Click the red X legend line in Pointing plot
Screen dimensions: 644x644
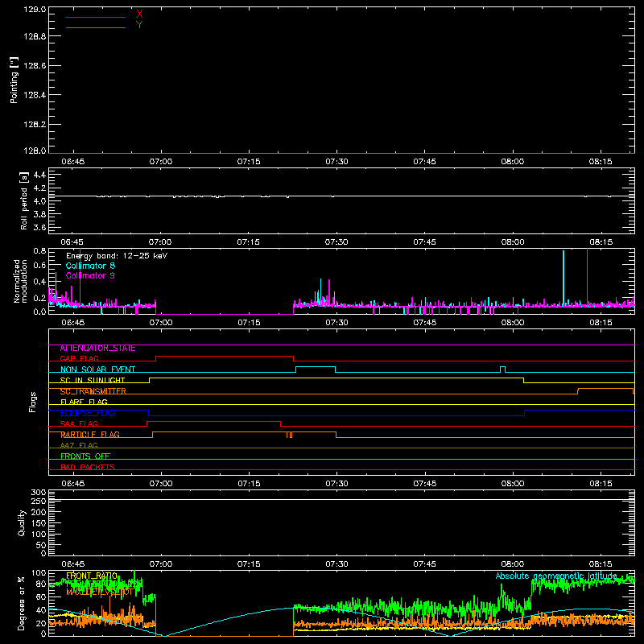click(x=96, y=17)
